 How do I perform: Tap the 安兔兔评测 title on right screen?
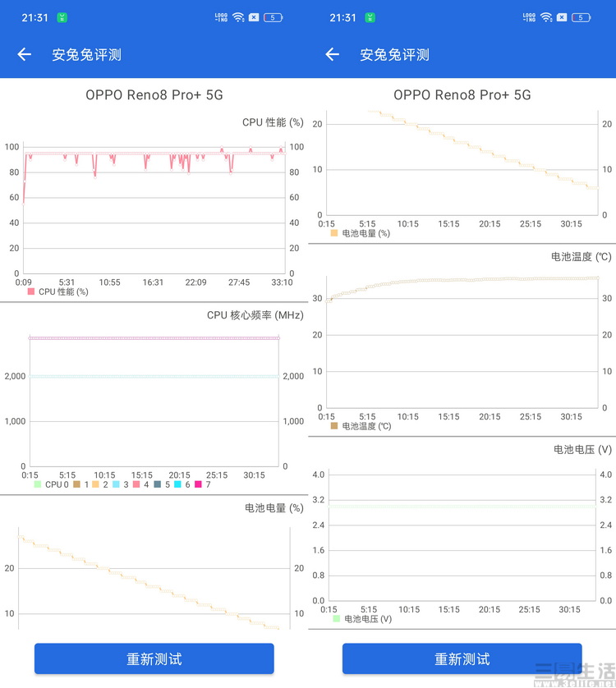point(395,55)
